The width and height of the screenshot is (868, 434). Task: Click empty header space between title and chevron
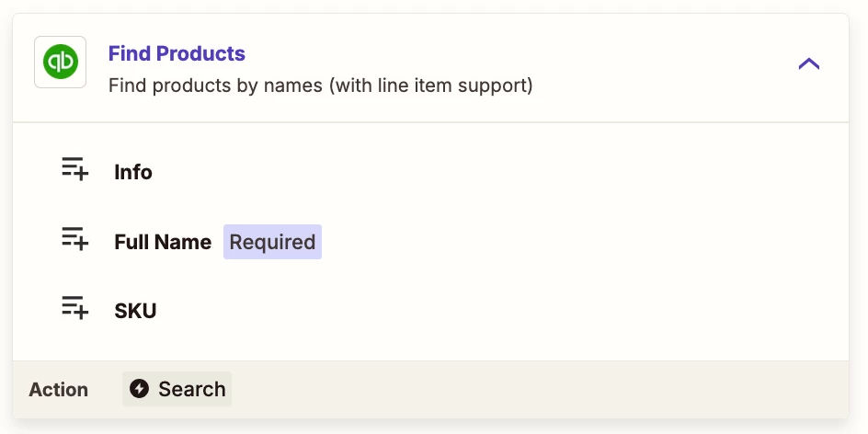(658, 66)
